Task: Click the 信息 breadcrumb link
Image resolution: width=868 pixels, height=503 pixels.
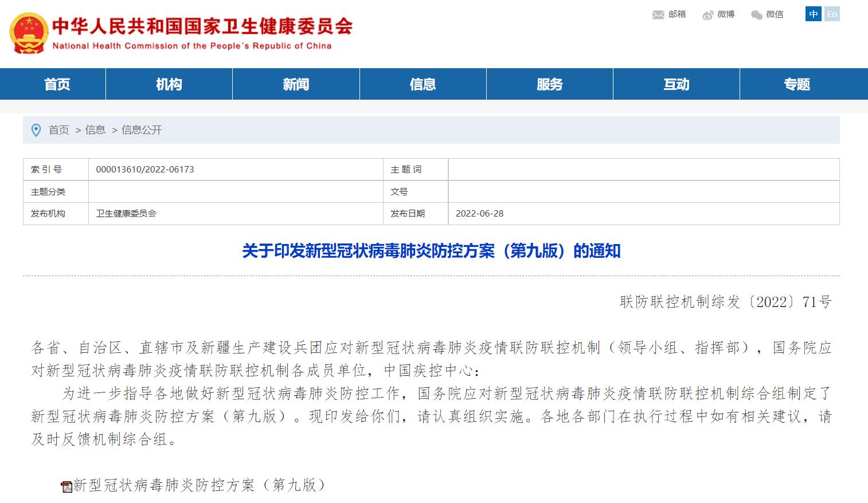Action: click(95, 130)
